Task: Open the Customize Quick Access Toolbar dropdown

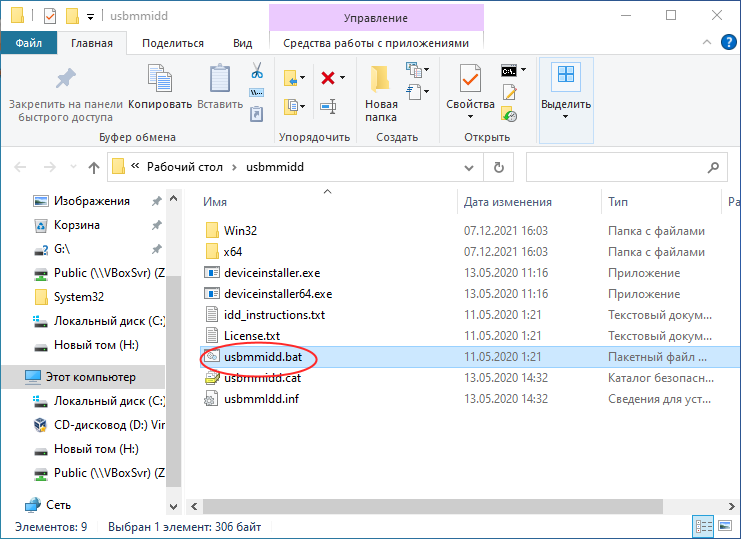Action: pyautogui.click(x=90, y=17)
